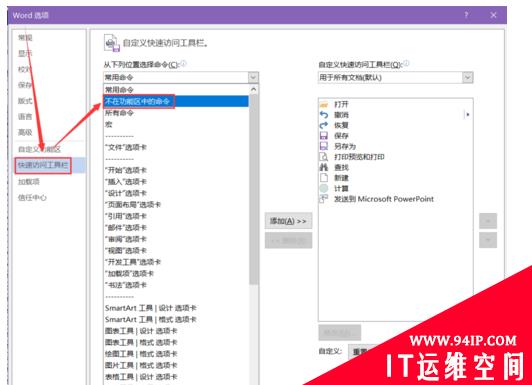Click the dropdown list vertical scrollbar thumb
The width and height of the screenshot is (532, 385).
pyautogui.click(x=253, y=190)
